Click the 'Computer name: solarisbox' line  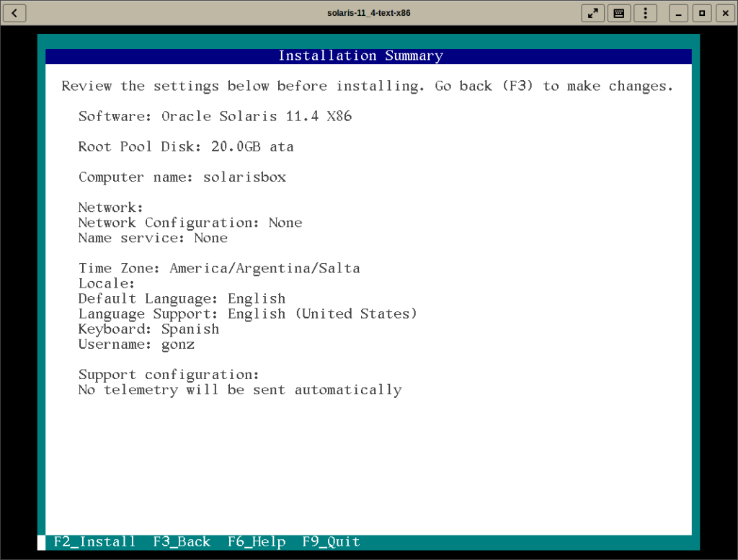[x=182, y=177]
